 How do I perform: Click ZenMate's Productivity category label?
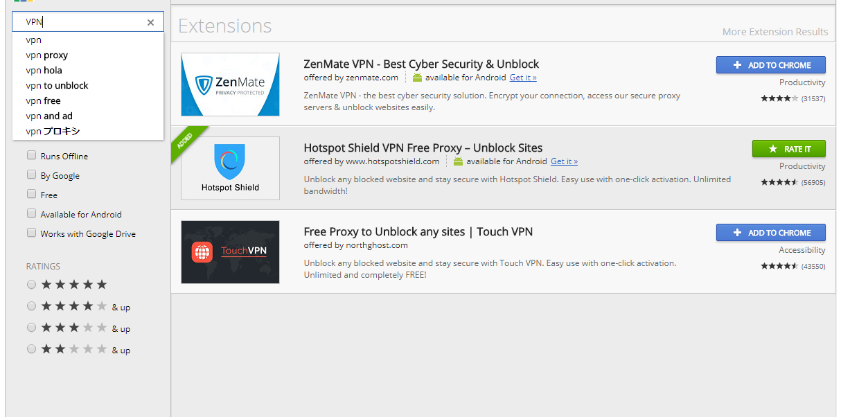pyautogui.click(x=802, y=82)
